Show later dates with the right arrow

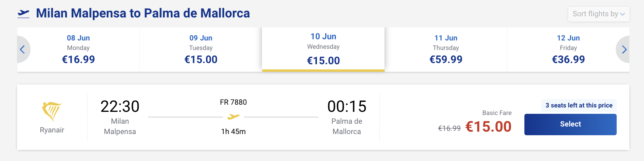[x=624, y=50]
